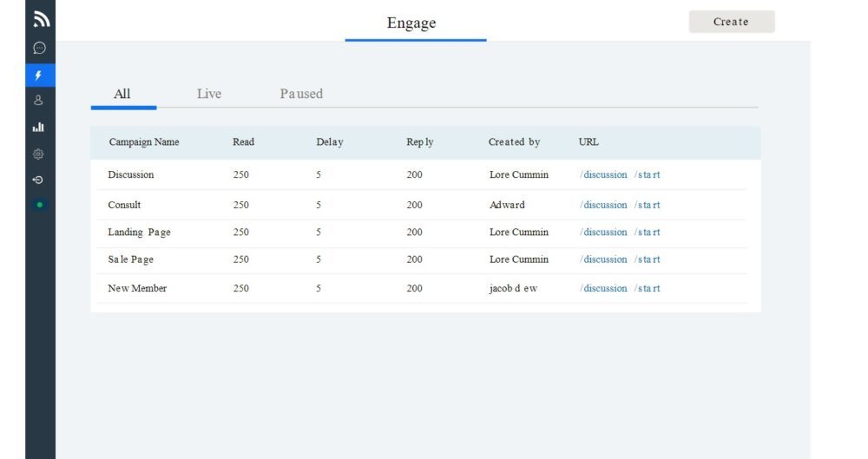
Task: Select the Sale Page campaign name
Action: click(130, 259)
